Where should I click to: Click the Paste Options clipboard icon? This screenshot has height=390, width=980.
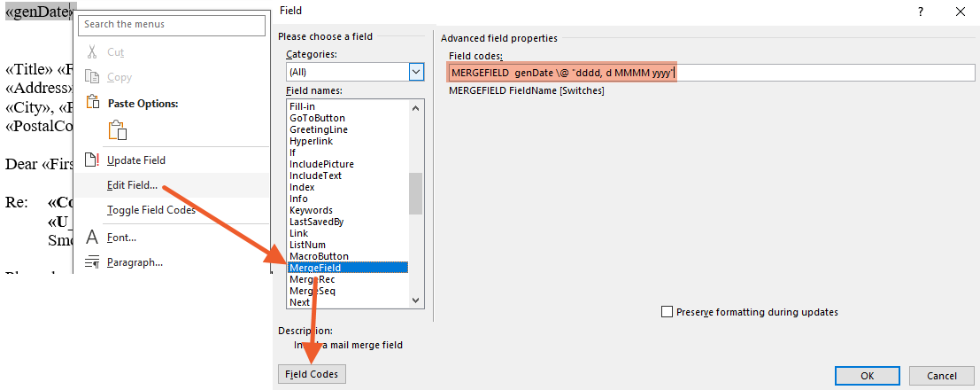click(117, 129)
